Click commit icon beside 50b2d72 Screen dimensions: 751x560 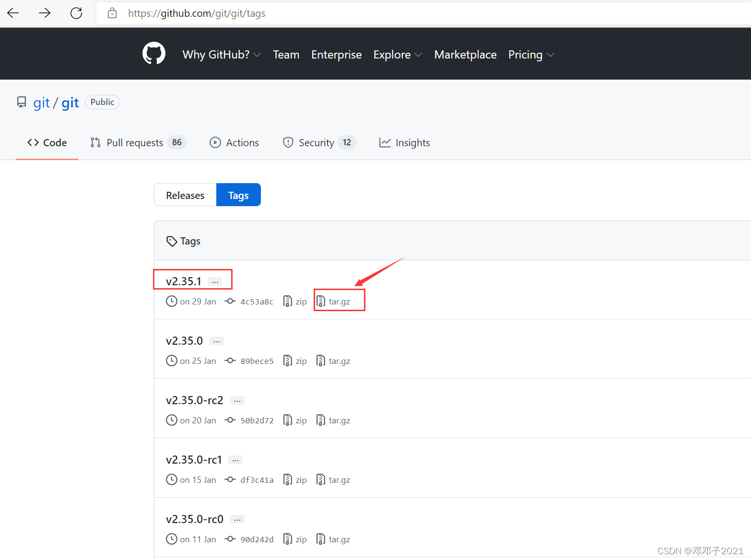point(230,420)
